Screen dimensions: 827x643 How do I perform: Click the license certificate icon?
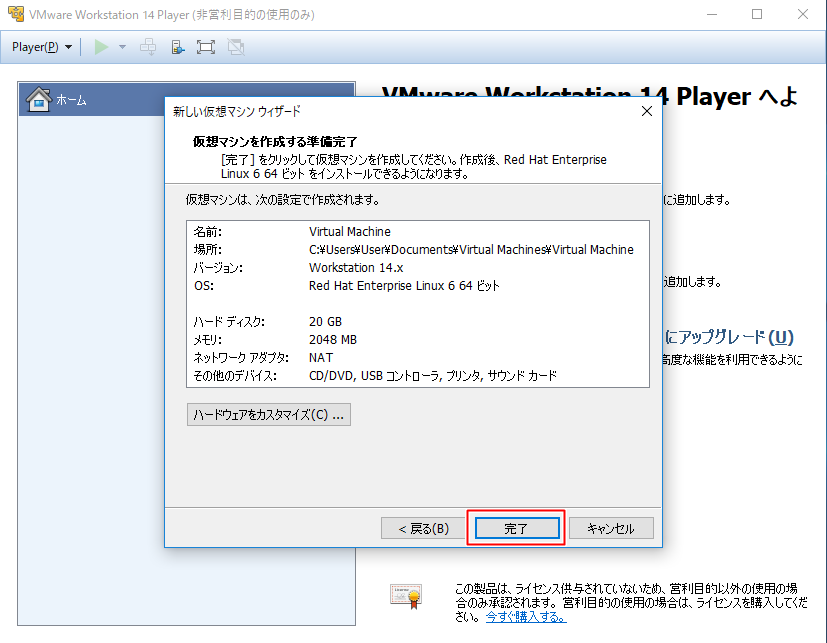406,596
